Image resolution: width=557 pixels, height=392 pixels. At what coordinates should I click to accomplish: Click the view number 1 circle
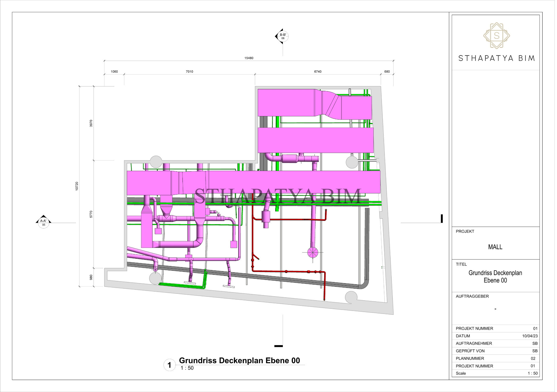pos(169,365)
